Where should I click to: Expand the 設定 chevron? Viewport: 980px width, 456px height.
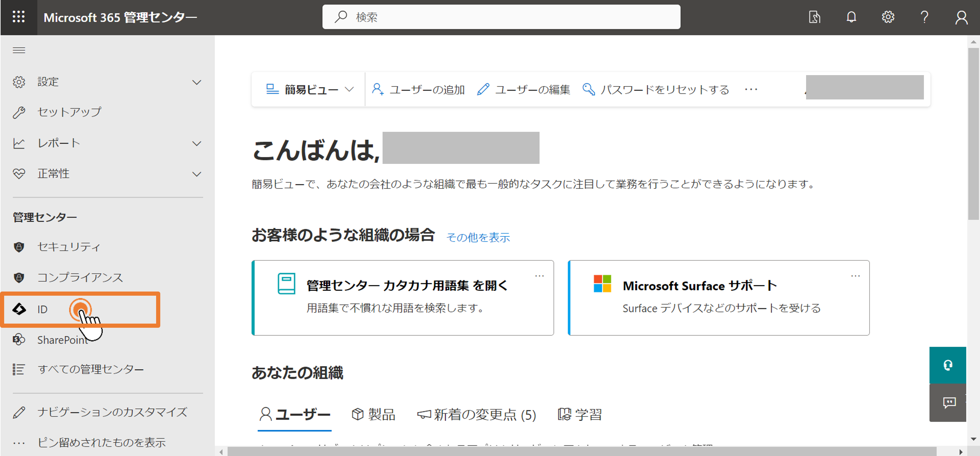tap(196, 82)
